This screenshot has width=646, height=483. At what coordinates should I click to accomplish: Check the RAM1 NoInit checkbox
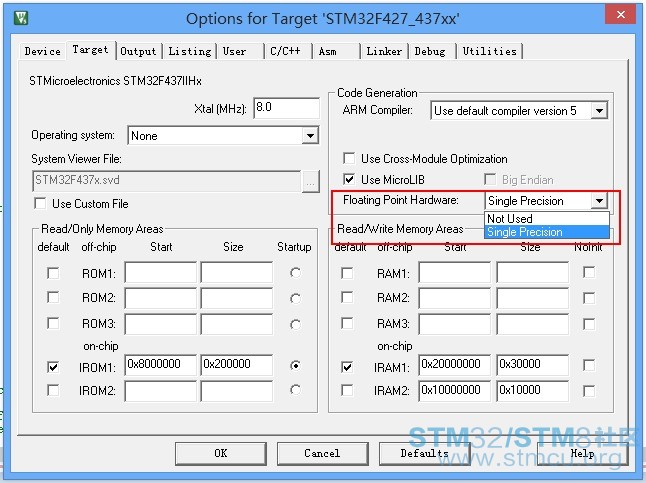point(589,272)
